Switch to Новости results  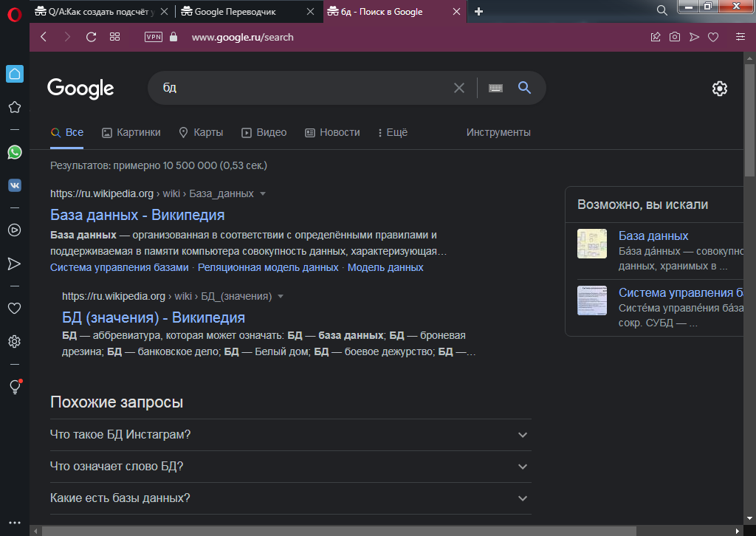click(x=332, y=133)
